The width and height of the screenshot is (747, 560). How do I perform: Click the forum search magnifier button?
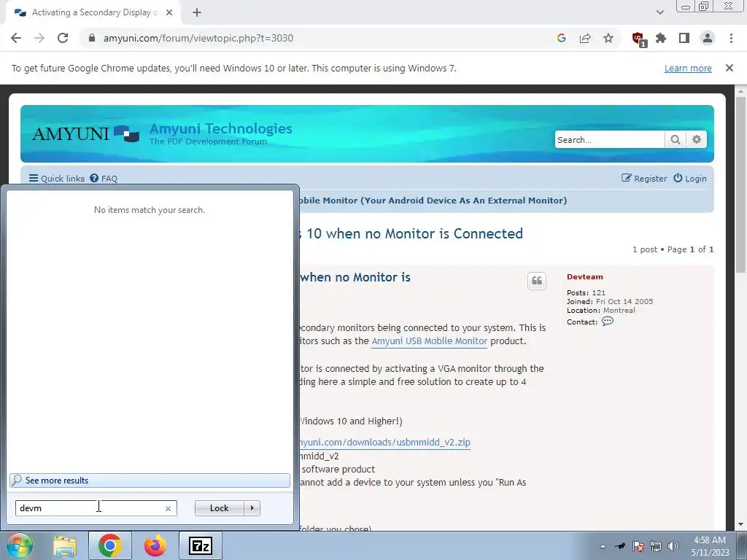pos(675,139)
